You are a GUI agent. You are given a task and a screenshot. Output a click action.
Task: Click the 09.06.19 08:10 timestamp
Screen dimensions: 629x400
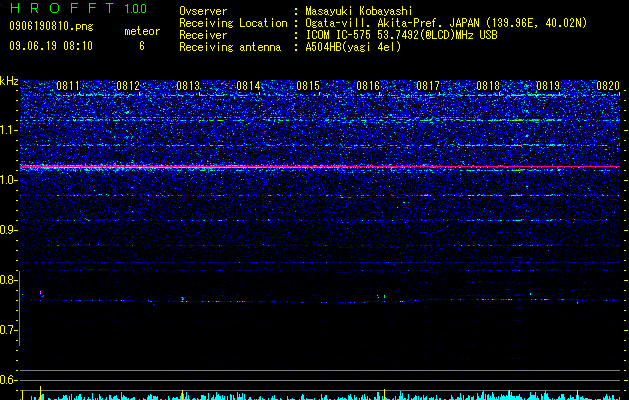tap(51, 46)
